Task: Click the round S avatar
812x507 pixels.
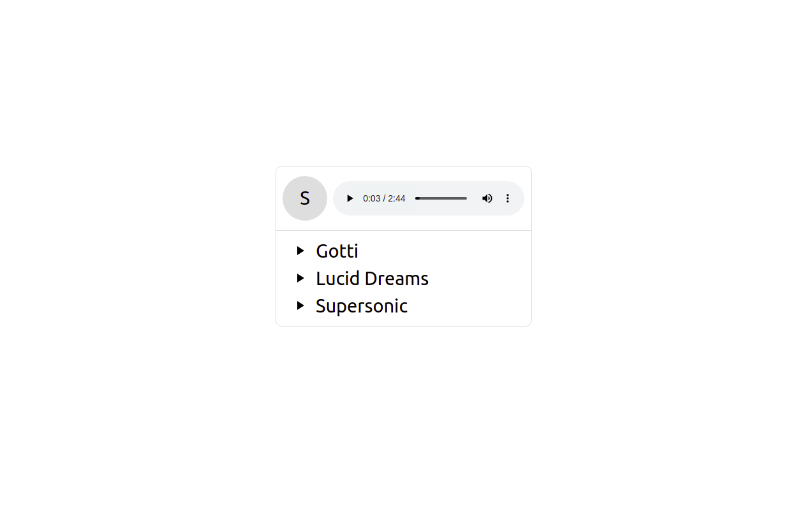Action: [x=305, y=198]
